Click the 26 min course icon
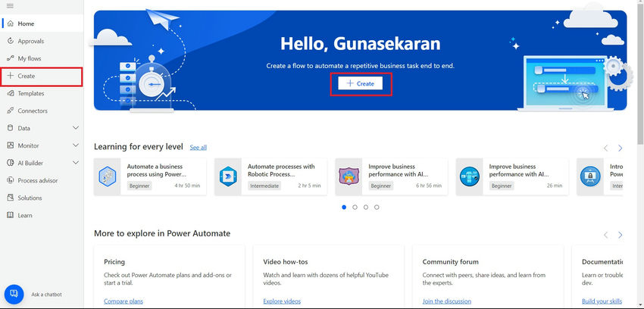The width and height of the screenshot is (644, 309). [470, 177]
